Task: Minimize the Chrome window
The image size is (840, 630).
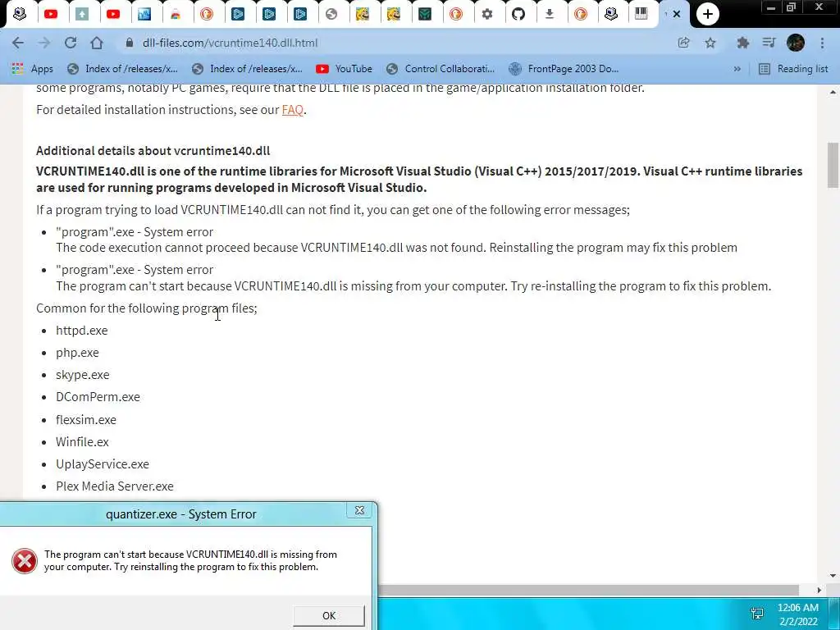Action: (x=771, y=7)
